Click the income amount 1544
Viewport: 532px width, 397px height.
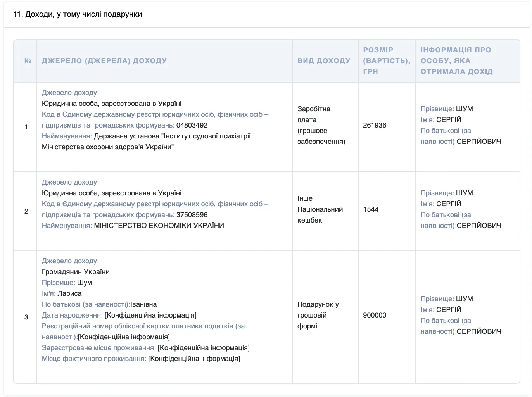[371, 209]
